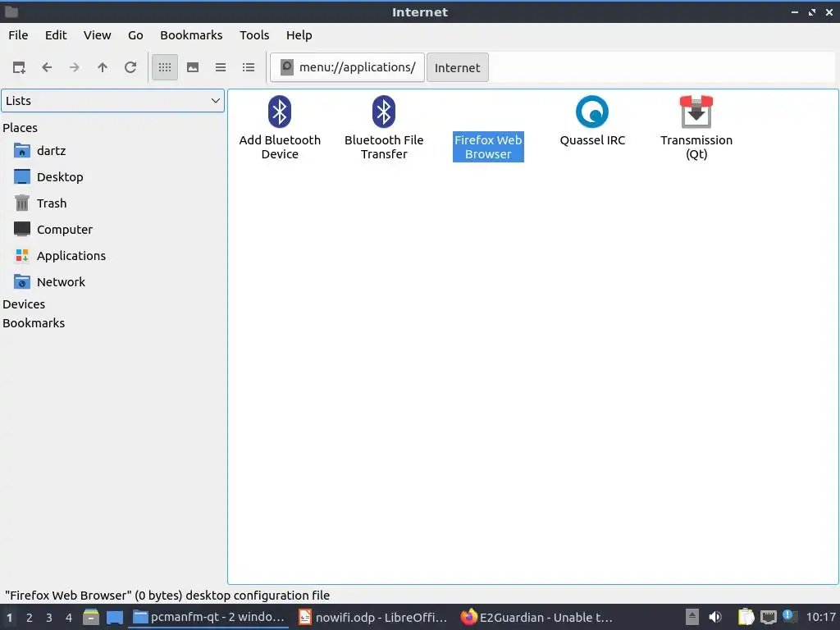Image resolution: width=840 pixels, height=630 pixels.
Task: Click the Devices section header
Action: 24,304
